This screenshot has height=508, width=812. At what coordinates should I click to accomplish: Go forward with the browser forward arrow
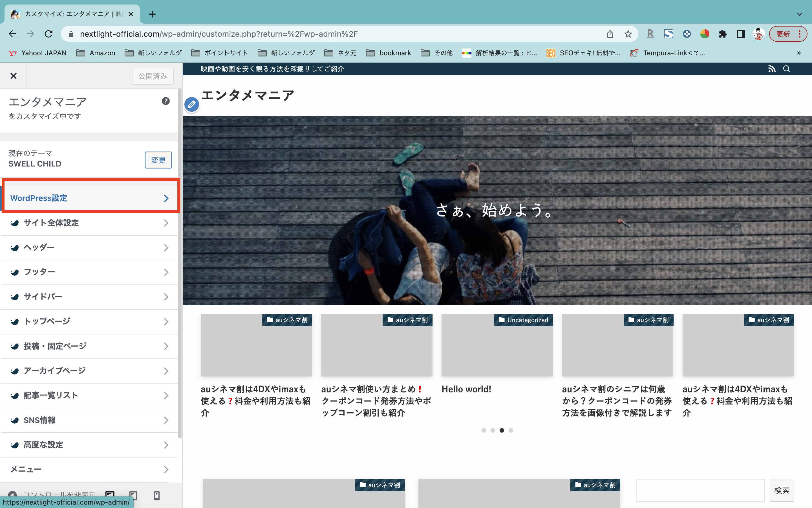click(x=30, y=34)
